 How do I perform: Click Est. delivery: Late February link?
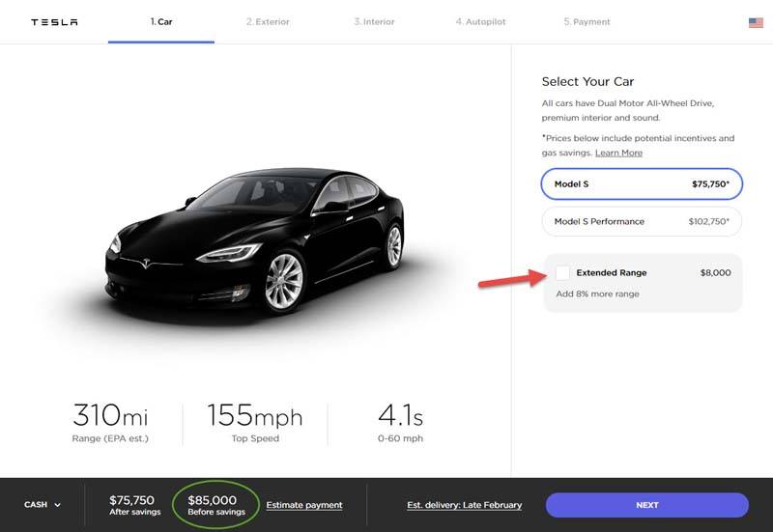pos(465,505)
